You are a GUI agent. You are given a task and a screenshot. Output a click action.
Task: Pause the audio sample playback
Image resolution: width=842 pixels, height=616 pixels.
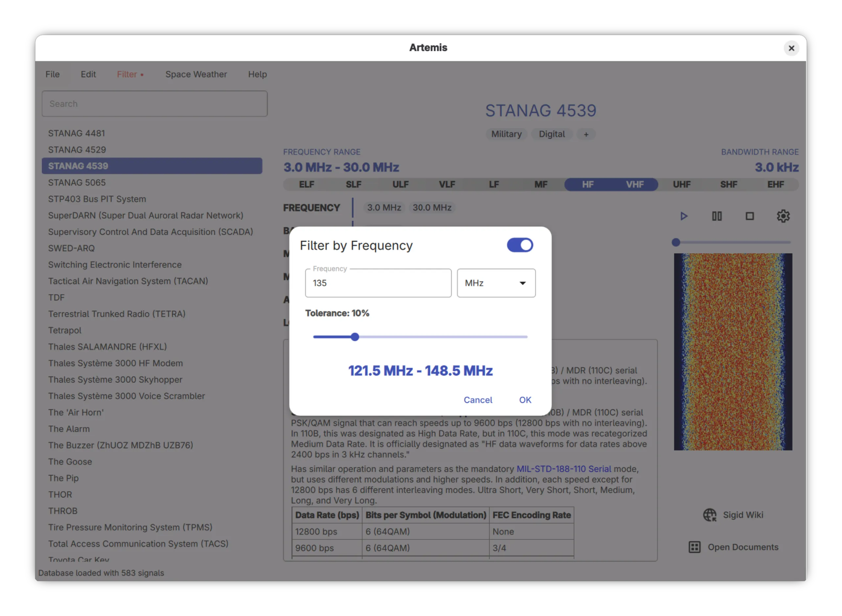click(x=717, y=216)
